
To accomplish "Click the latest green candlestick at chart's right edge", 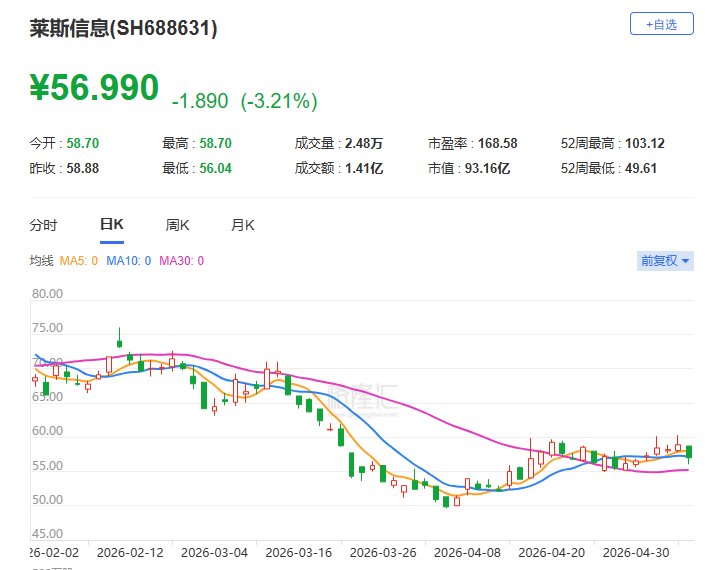I will (689, 452).
